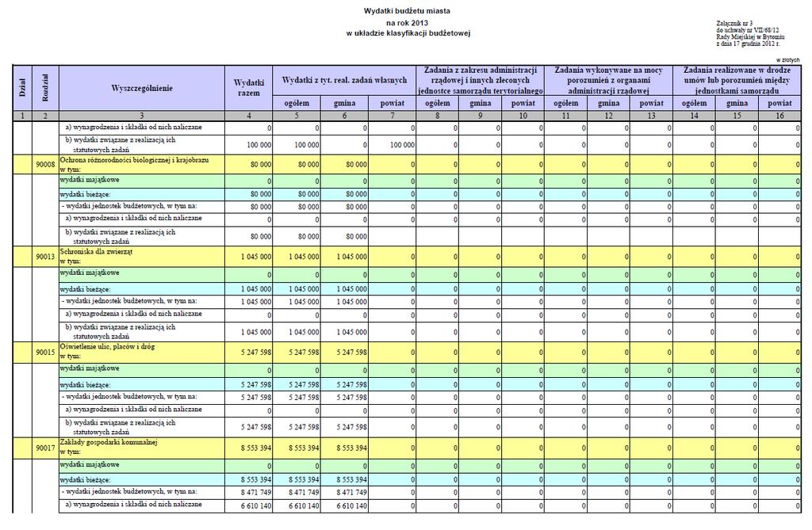
Task: Click the column number '3' cell
Action: [x=142, y=116]
